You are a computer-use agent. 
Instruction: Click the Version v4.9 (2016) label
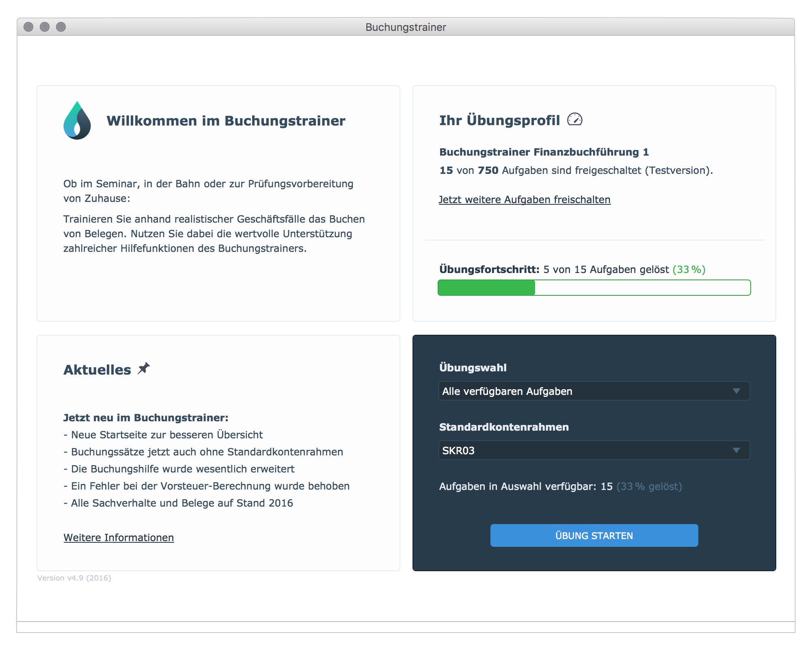point(74,578)
